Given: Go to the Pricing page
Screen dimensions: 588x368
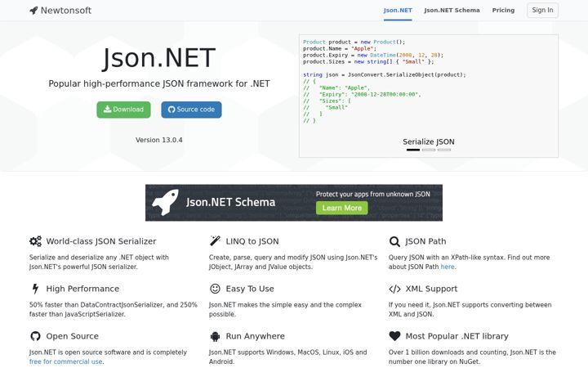Looking at the screenshot, I should pyautogui.click(x=503, y=10).
